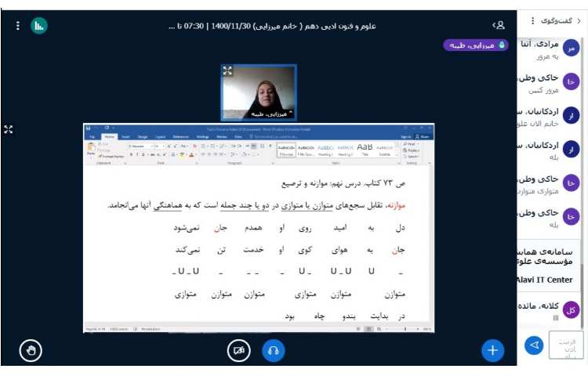Expand the Word styles gallery

pyautogui.click(x=398, y=156)
